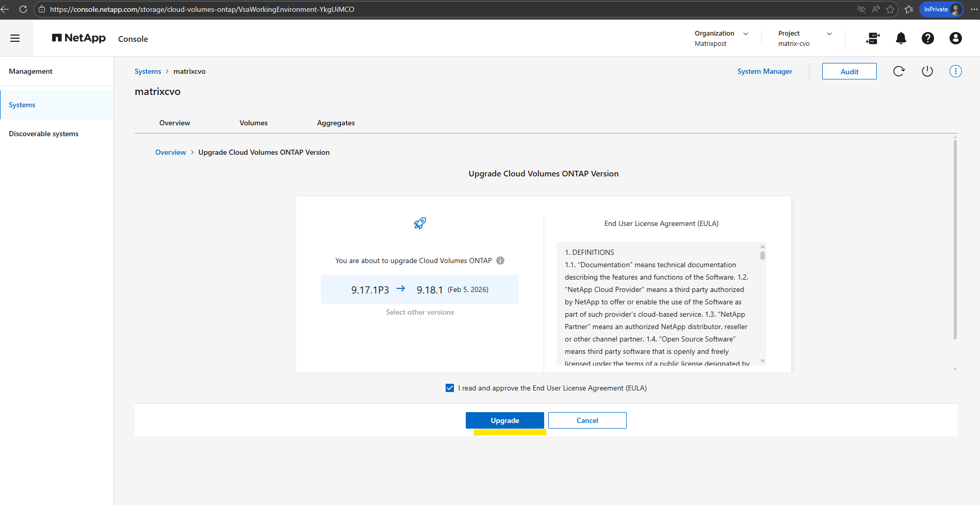
Task: Cancel the ONTAP version upgrade
Action: pyautogui.click(x=587, y=420)
